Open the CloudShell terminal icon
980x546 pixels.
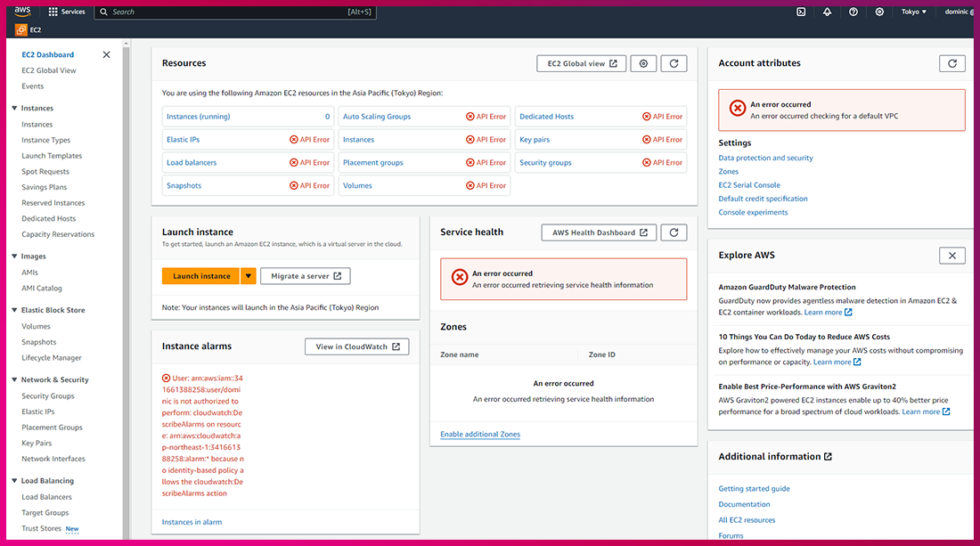point(801,12)
